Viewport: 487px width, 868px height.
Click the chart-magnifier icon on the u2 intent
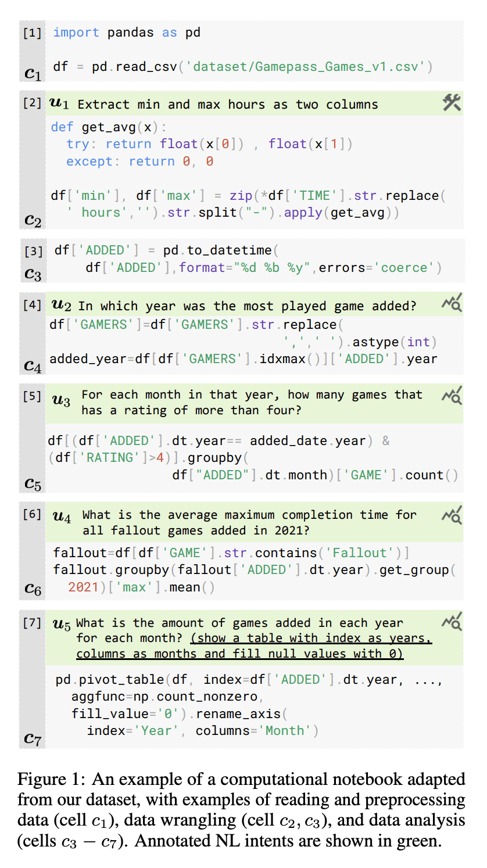click(x=452, y=303)
